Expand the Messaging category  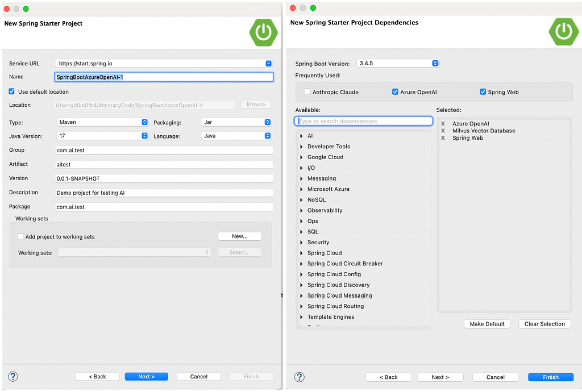pyautogui.click(x=301, y=178)
